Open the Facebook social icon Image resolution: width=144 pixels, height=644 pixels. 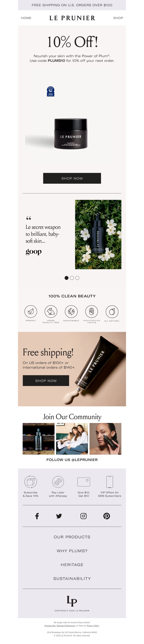click(37, 516)
